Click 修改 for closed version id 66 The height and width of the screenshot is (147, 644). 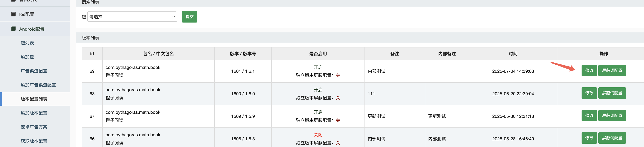pos(589,138)
